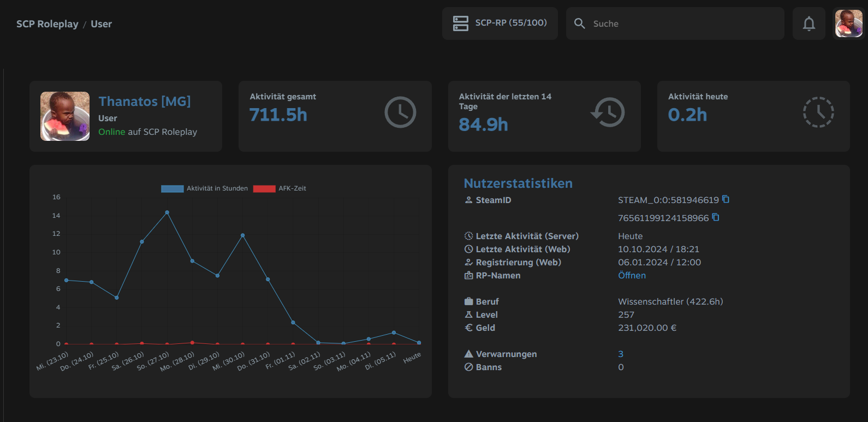Click the notification bell icon
868x422 pixels.
pyautogui.click(x=809, y=23)
